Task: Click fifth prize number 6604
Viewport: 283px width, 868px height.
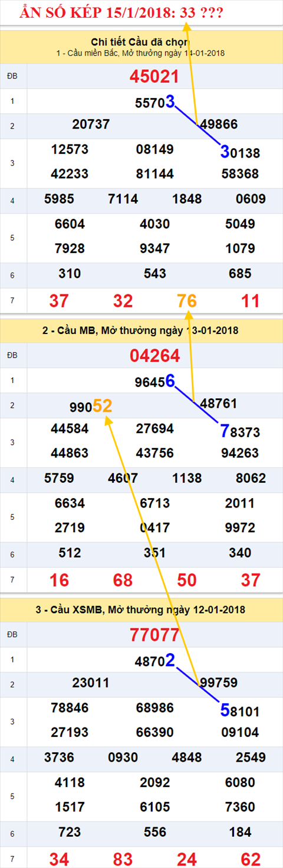Action: (x=70, y=224)
